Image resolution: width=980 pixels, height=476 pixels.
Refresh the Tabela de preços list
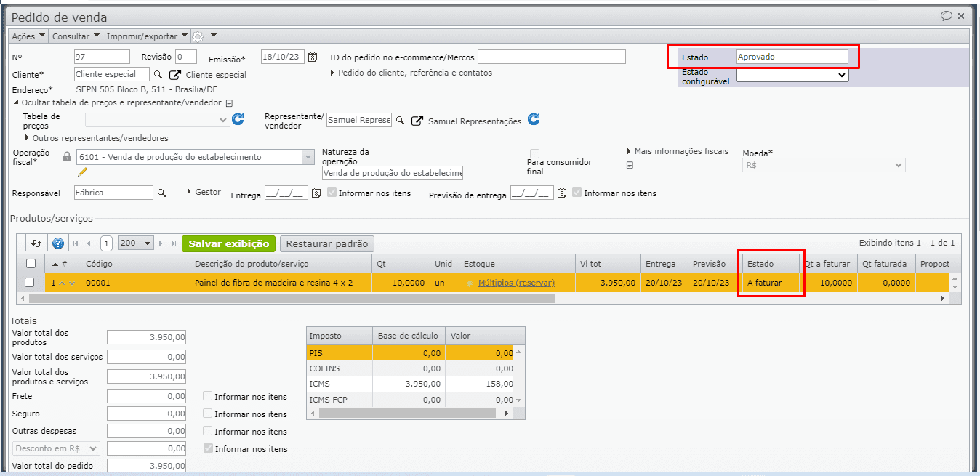tap(238, 119)
